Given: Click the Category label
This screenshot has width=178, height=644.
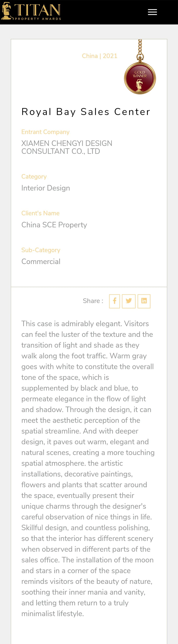Looking at the screenshot, I should (34, 176).
